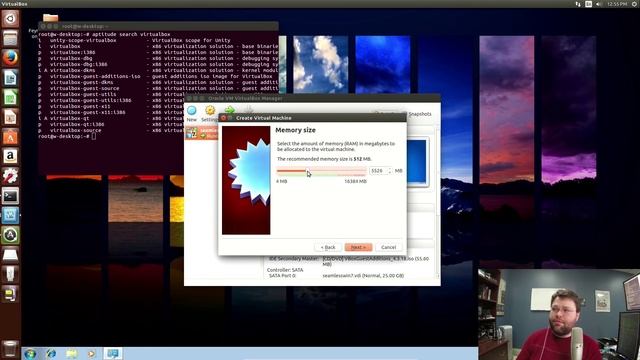640x360 pixels.
Task: Click Discard arrow icon in VirtualBox toolbar
Action: [x=249, y=109]
